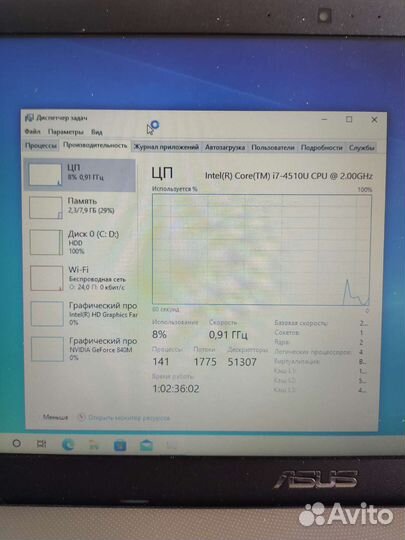Image resolution: width=405 pixels, height=540 pixels.
Task: Maximize the Task Manager window
Action: point(349,119)
